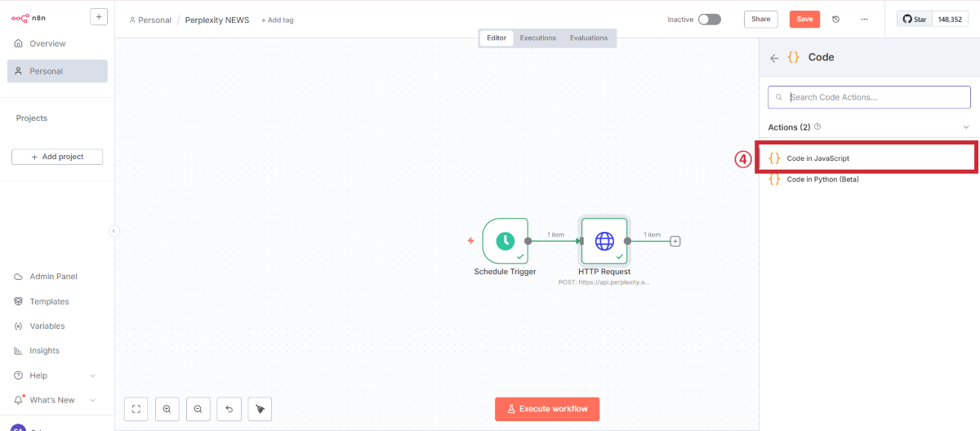Screen dimensions: 980x431
Task: Select the HTTP Request node
Action: [604, 241]
